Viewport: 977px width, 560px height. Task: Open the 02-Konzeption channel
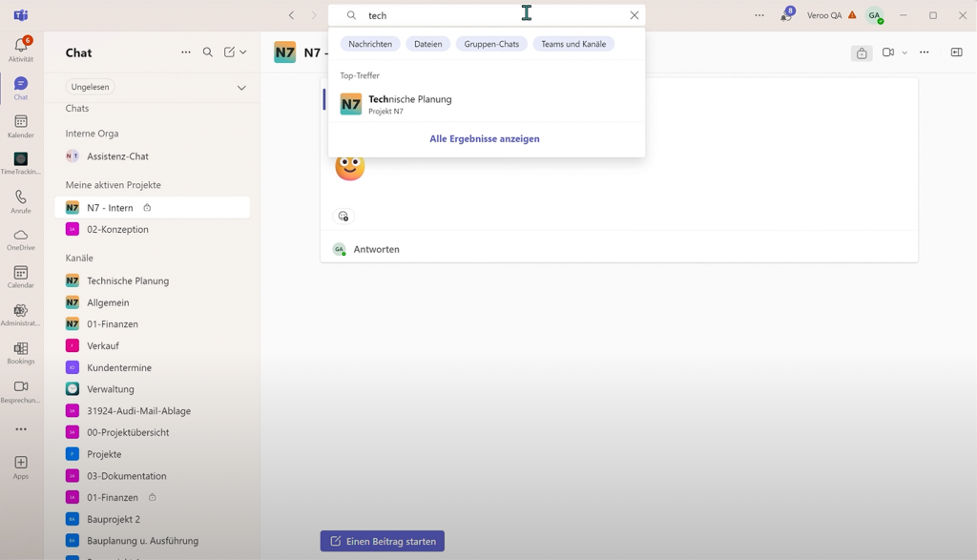pyautogui.click(x=153, y=229)
